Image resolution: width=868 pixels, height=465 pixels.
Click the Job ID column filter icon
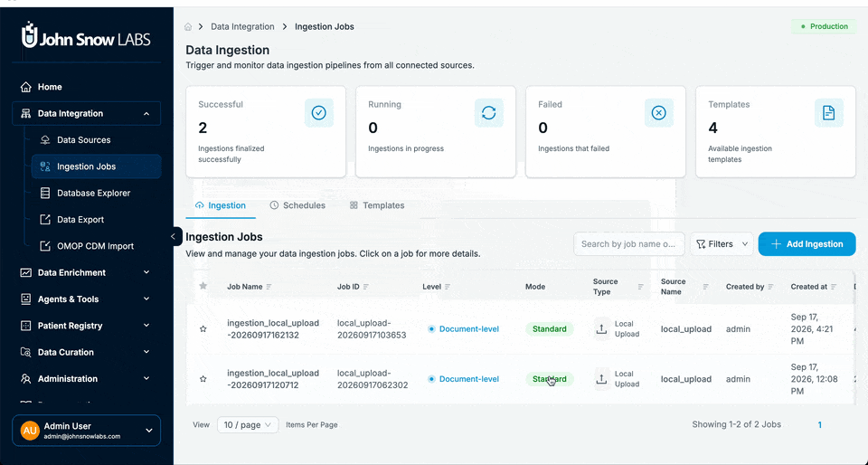(x=366, y=287)
